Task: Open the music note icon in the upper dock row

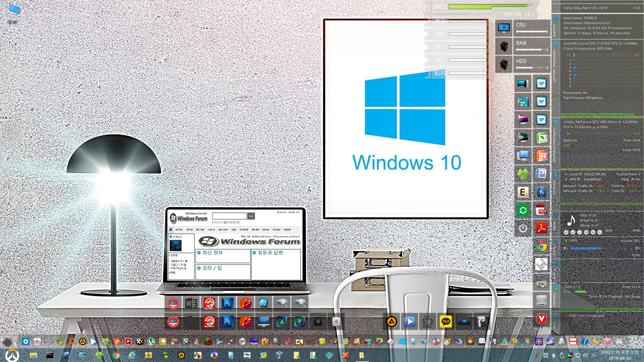Action: click(246, 303)
